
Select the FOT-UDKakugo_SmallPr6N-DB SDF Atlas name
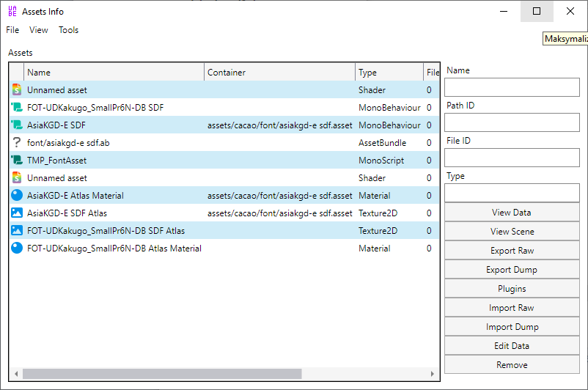pos(106,231)
